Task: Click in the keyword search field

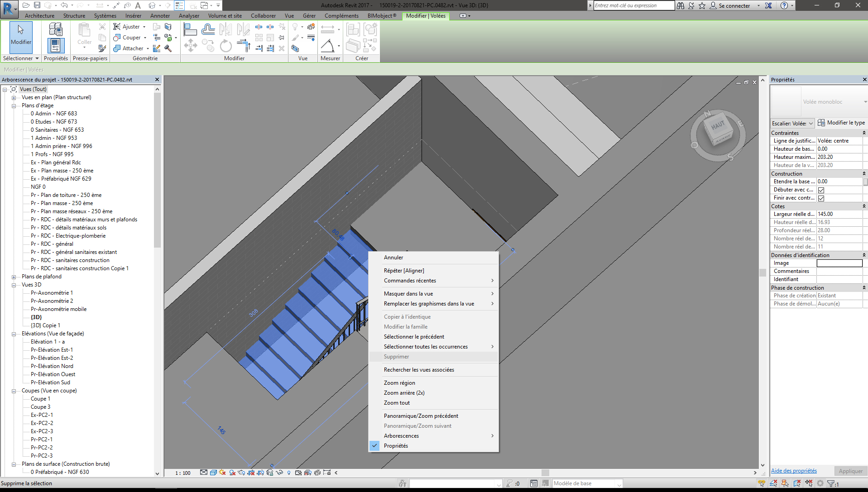Action: (632, 5)
